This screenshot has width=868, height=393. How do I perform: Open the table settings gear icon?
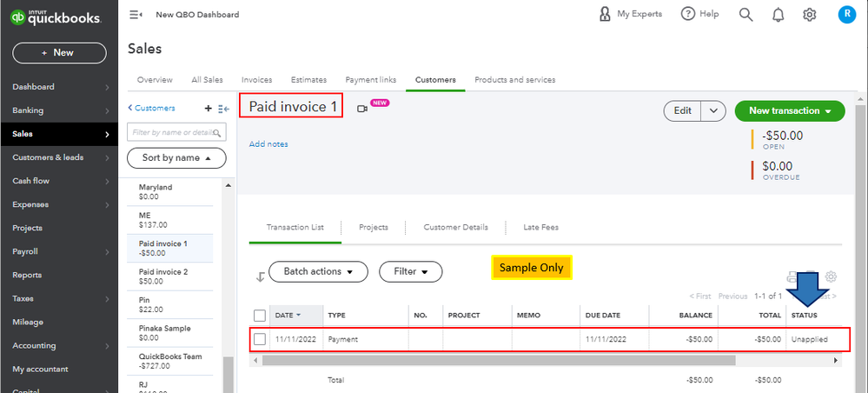(x=831, y=276)
